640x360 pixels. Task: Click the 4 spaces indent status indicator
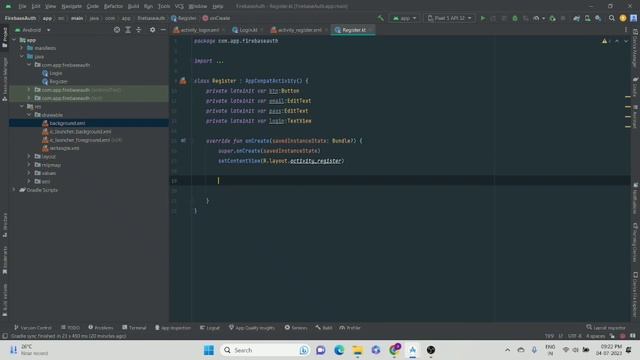pyautogui.click(x=596, y=336)
